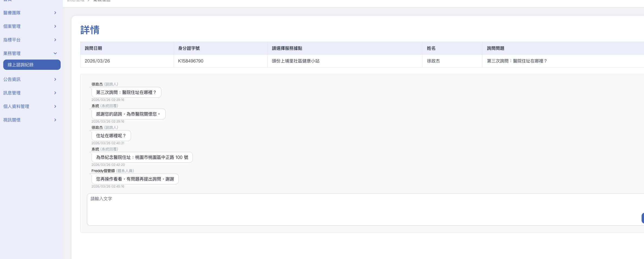The image size is (644, 259).
Task: Click the 感謝您的諮詢 system reply bubble
Action: coord(128,114)
